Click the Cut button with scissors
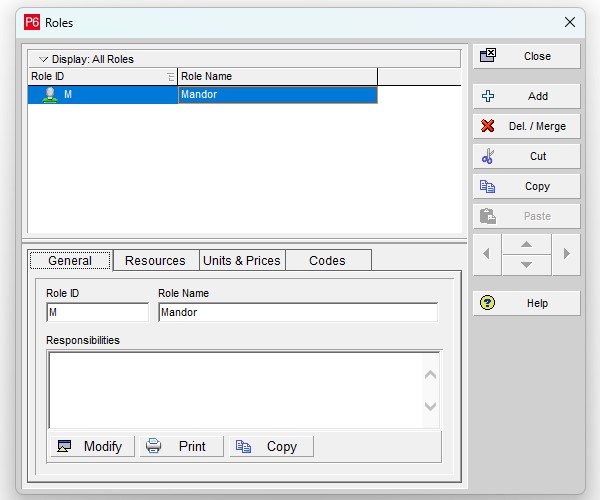Image resolution: width=600 pixels, height=500 pixels. [x=527, y=156]
